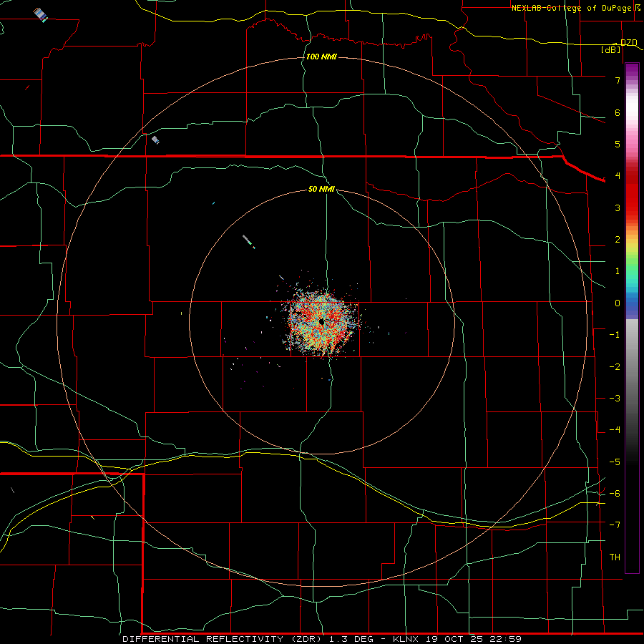Click the '7' value on the dB scale
The width and height of the screenshot is (644, 644).
618,80
